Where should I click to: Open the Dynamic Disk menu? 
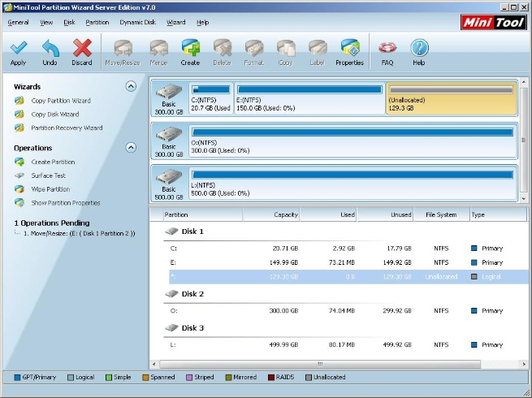[x=138, y=23]
